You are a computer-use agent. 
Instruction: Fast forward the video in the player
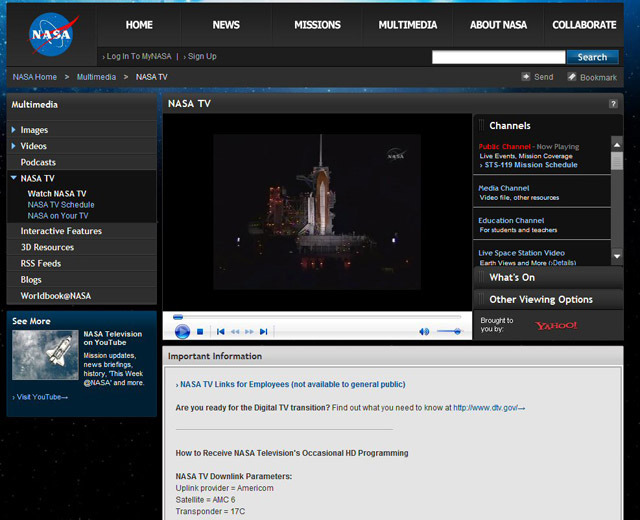click(x=249, y=331)
